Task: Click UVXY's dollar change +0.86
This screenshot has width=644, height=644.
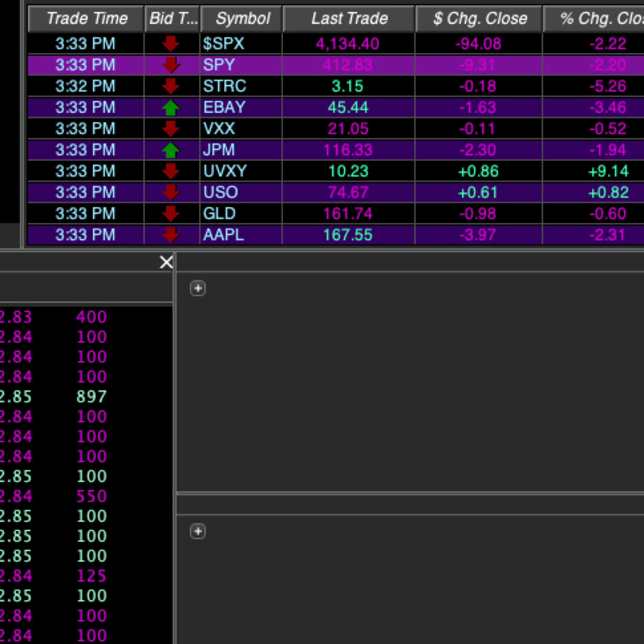Action: [x=478, y=171]
